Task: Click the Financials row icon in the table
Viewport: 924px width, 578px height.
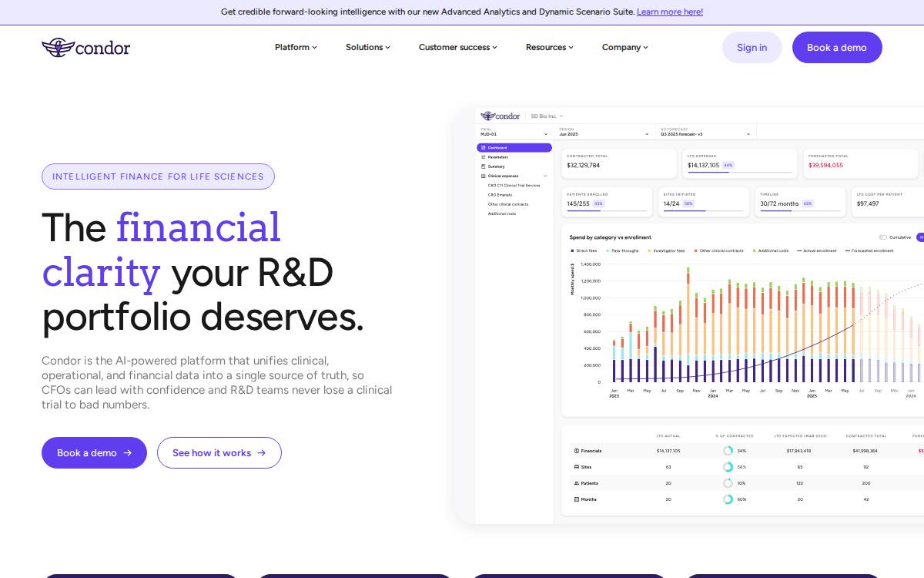Action: pos(577,451)
